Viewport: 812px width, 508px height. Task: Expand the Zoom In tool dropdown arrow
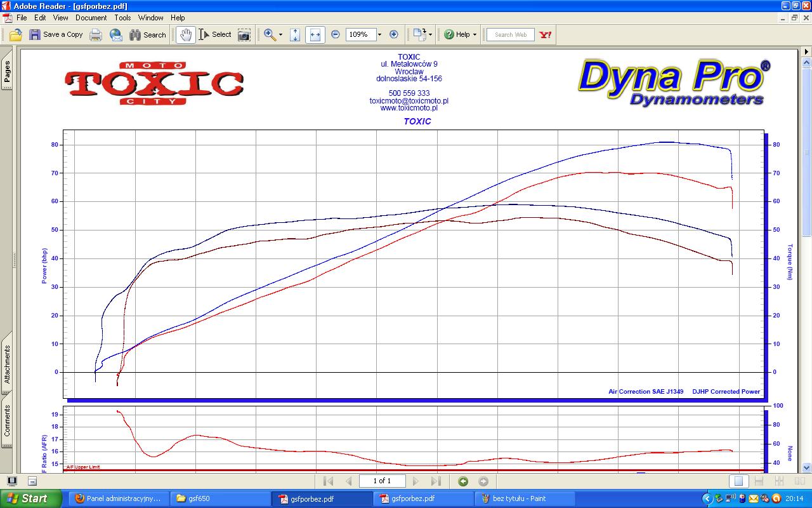280,35
